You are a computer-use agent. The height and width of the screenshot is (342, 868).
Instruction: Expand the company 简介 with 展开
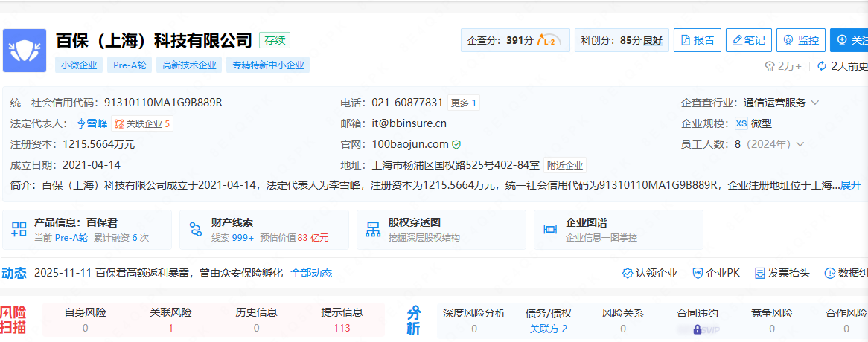tap(851, 185)
